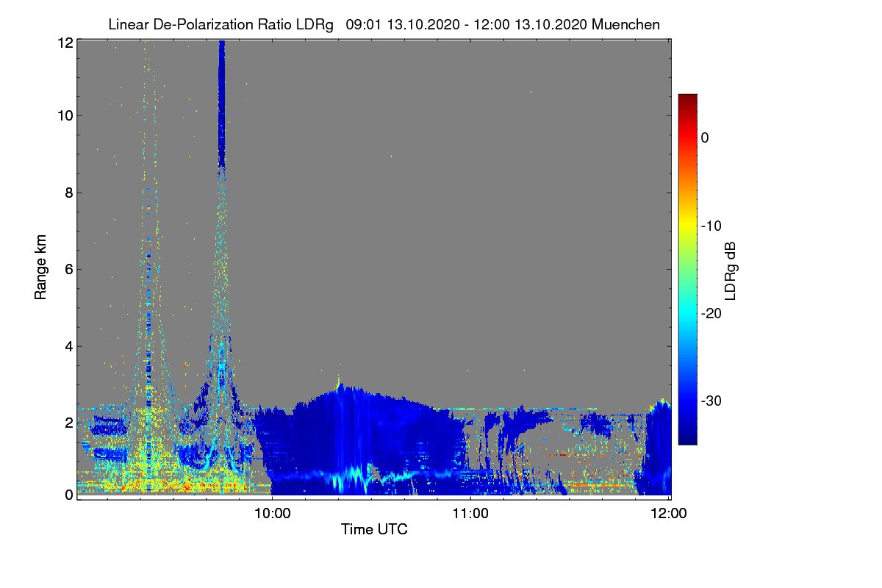The width and height of the screenshot is (882, 588).
Task: Click the 'Time UTC' x-axis label
Action: (x=374, y=529)
